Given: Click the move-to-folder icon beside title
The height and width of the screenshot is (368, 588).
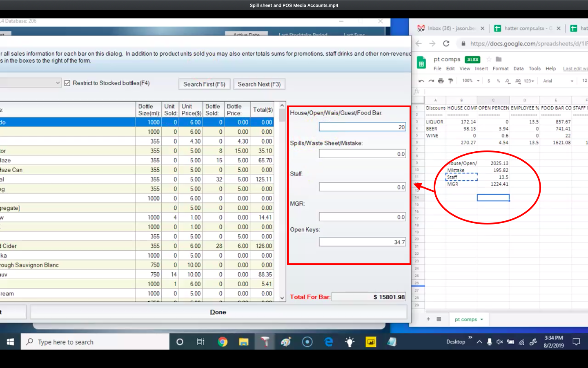Looking at the screenshot, I should click(x=499, y=59).
